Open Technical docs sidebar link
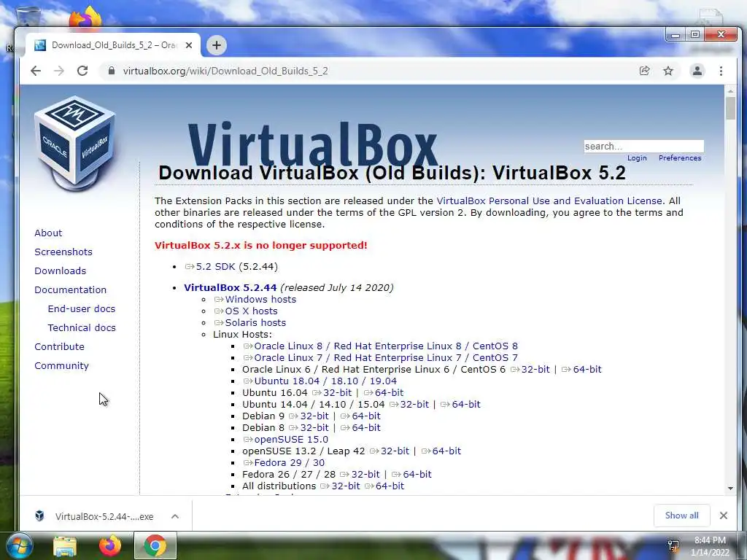Screen dimensions: 747x560 tap(82, 327)
